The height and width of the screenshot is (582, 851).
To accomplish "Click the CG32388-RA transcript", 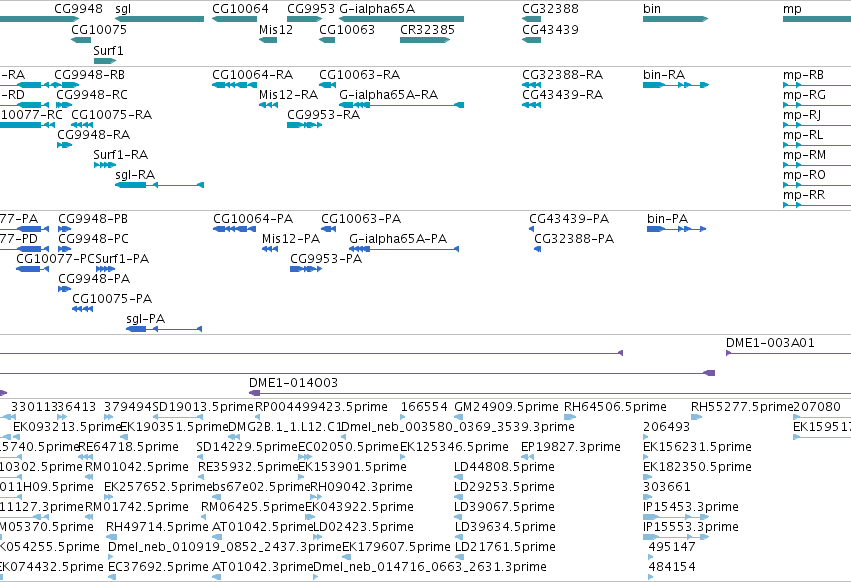I will [x=531, y=85].
